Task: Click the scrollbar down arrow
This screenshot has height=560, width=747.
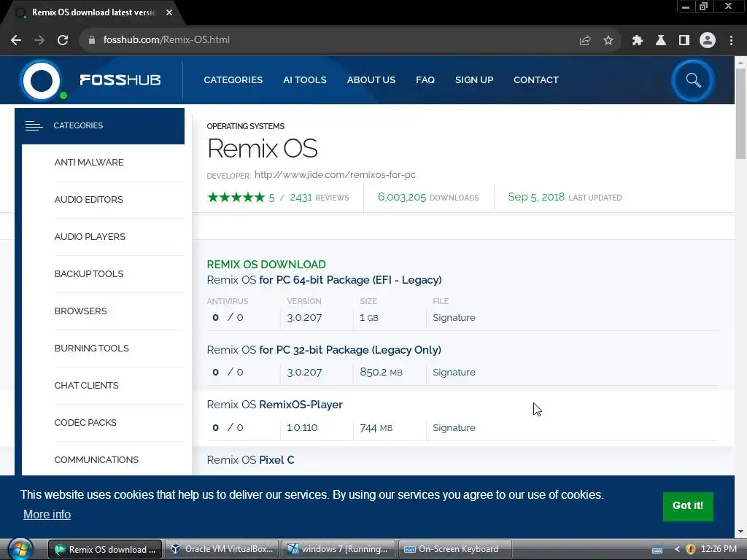Action: (x=740, y=532)
